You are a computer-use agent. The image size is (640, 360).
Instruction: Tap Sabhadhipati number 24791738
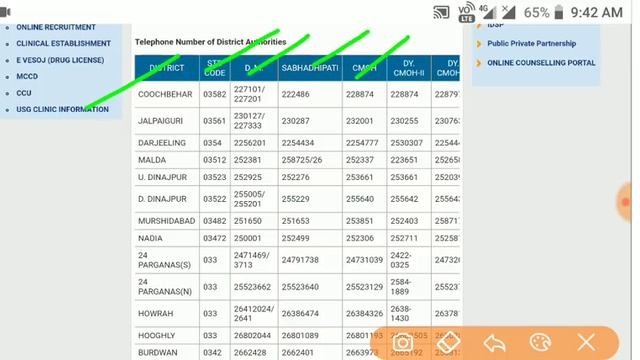coord(300,260)
